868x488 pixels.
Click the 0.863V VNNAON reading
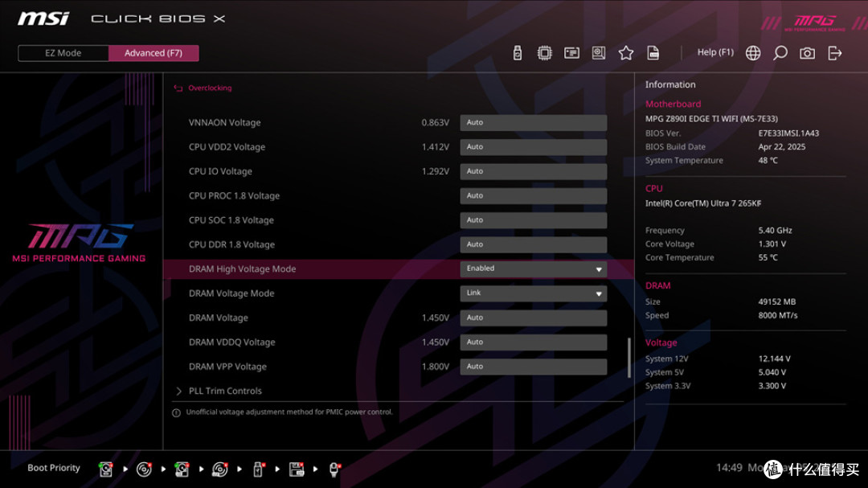[435, 122]
